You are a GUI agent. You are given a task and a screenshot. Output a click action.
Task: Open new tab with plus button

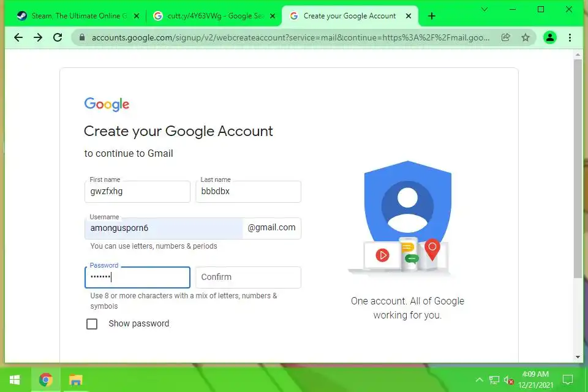(432, 16)
